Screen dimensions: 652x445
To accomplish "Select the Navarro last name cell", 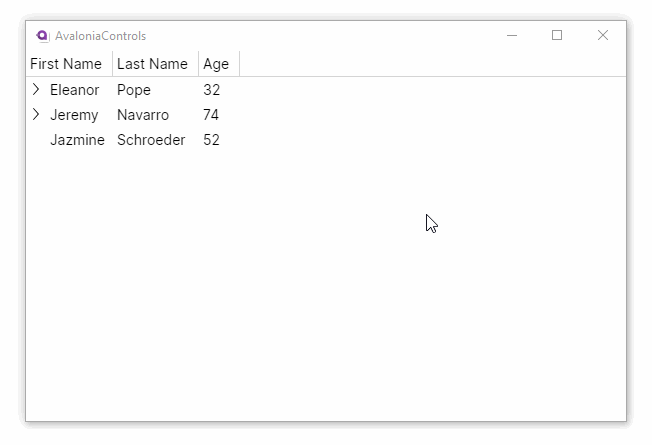I will pos(143,115).
